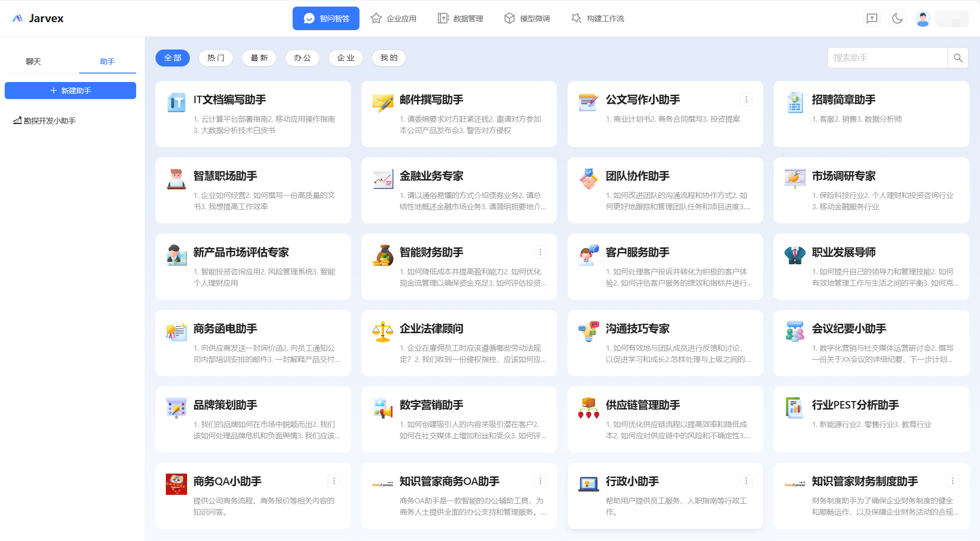Select the 企业法律顾问 scales icon
The image size is (980, 541).
(383, 331)
